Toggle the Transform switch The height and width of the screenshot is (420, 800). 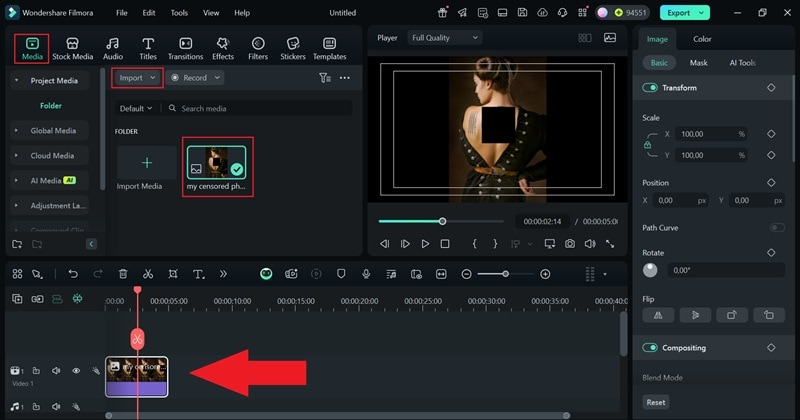(650, 88)
